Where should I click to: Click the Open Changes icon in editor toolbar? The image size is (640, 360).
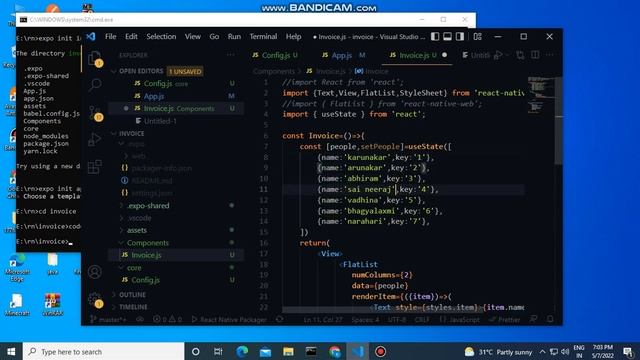(x=520, y=55)
